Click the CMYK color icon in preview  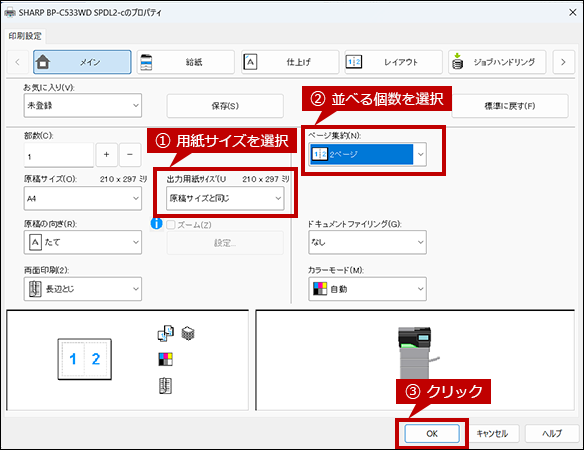(x=165, y=359)
